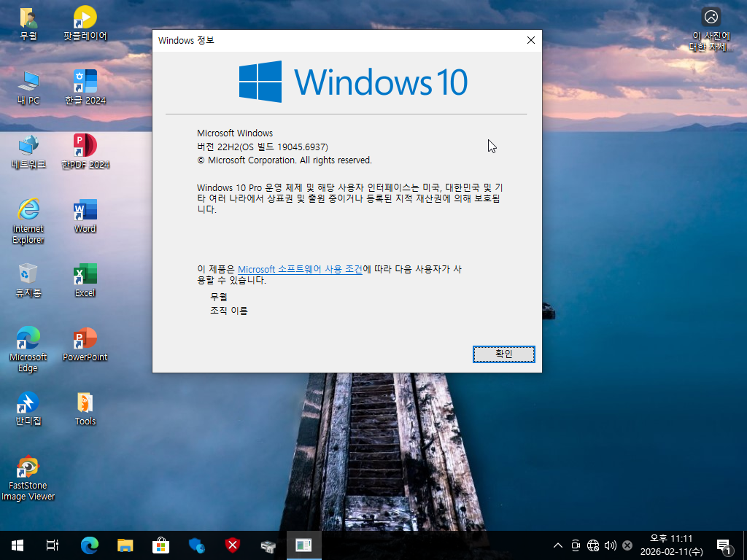Viewport: 747px width, 560px height.
Task: Launch Excel desktop shortcut
Action: (x=85, y=281)
